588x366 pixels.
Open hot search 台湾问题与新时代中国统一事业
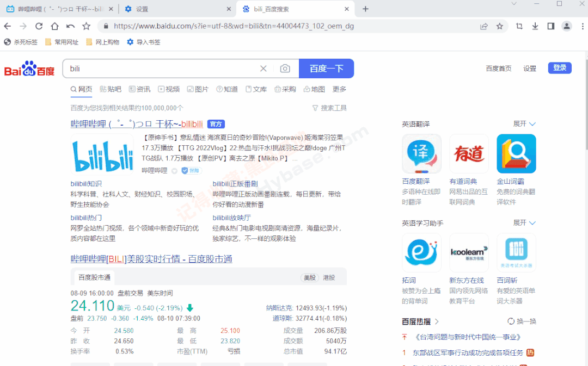(468, 337)
